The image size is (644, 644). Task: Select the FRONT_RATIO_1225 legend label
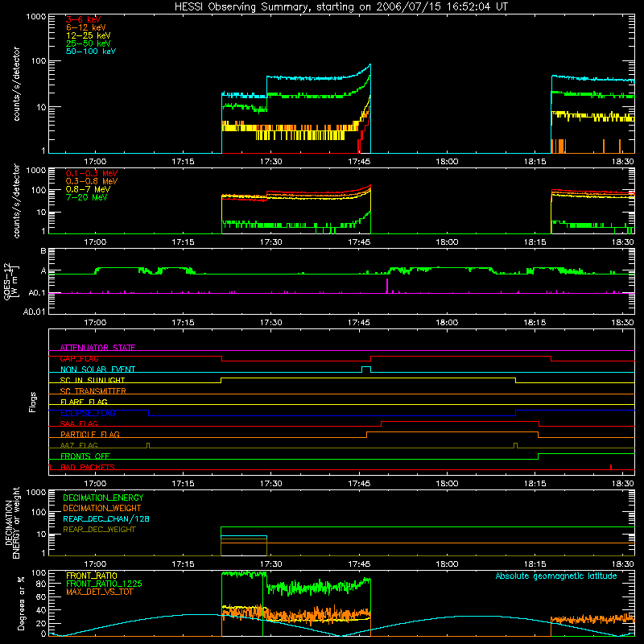coord(105,584)
